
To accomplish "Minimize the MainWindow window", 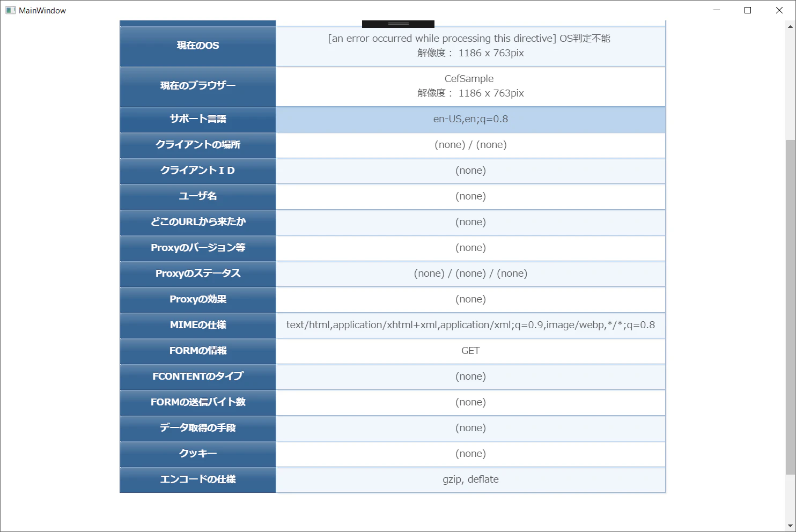I will (x=717, y=10).
